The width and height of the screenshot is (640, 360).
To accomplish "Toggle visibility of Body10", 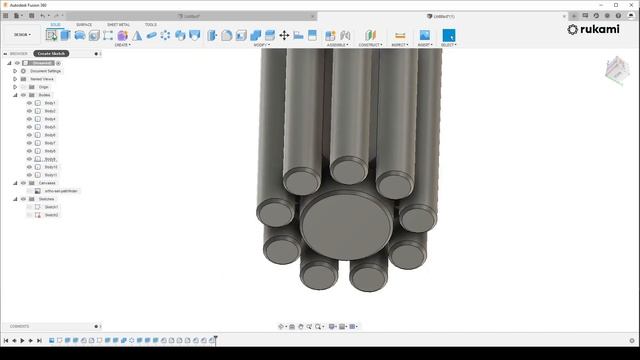I will pyautogui.click(x=29, y=167).
